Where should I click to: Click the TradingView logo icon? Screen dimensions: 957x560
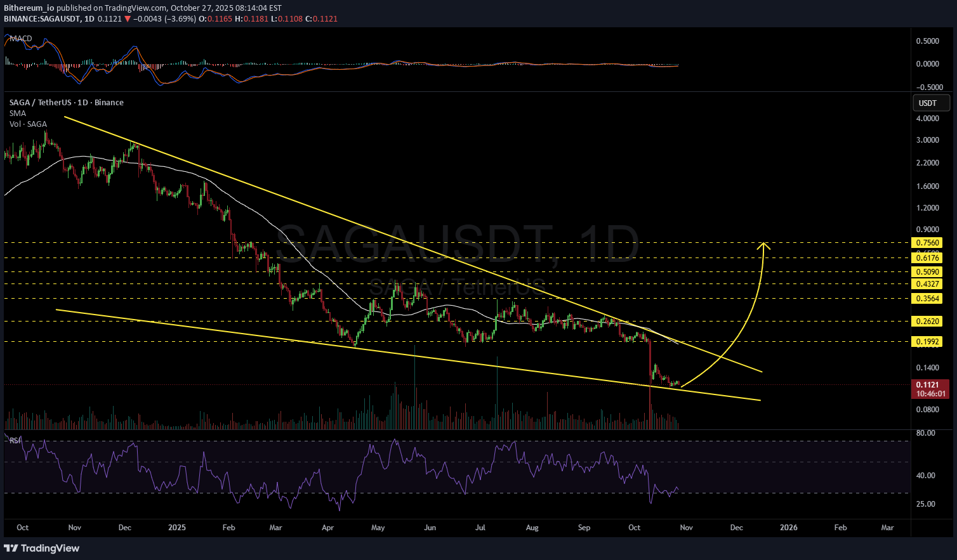tap(12, 548)
